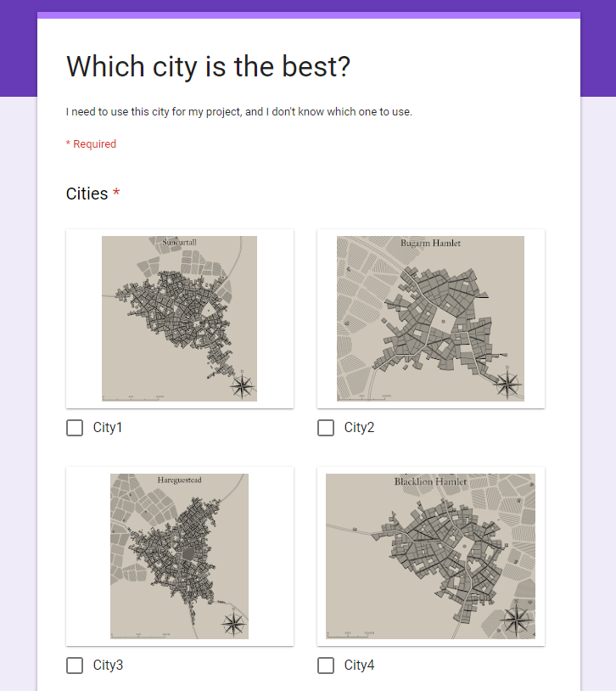Click compass rose on Blacklion Hamlet map
The image size is (616, 691).
coord(516,621)
